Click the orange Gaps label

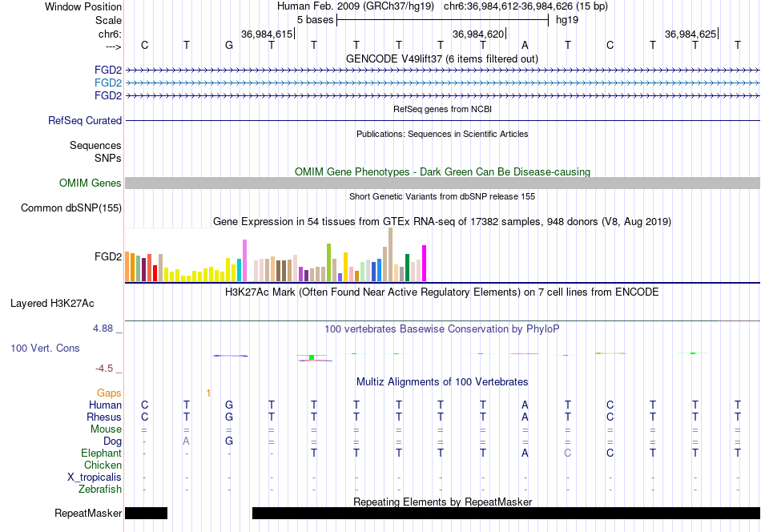click(109, 393)
